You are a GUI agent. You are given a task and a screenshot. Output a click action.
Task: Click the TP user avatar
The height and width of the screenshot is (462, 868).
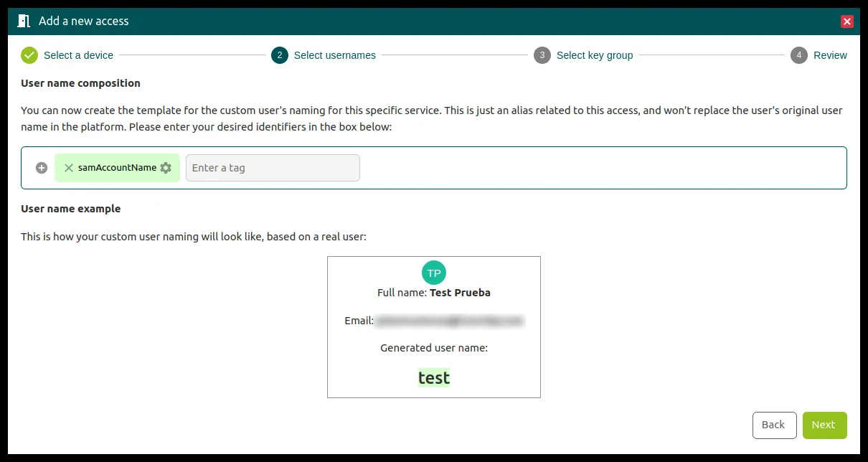pyautogui.click(x=434, y=273)
